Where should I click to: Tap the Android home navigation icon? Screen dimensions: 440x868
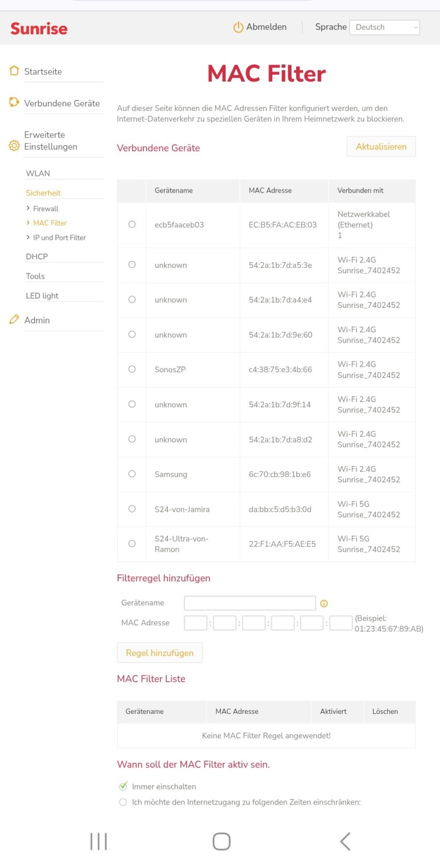tap(221, 841)
